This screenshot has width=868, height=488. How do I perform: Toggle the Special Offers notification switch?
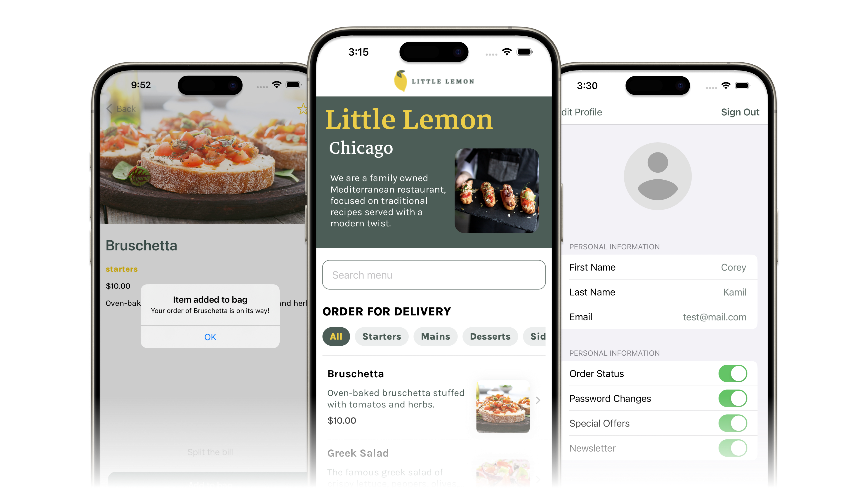pyautogui.click(x=733, y=423)
